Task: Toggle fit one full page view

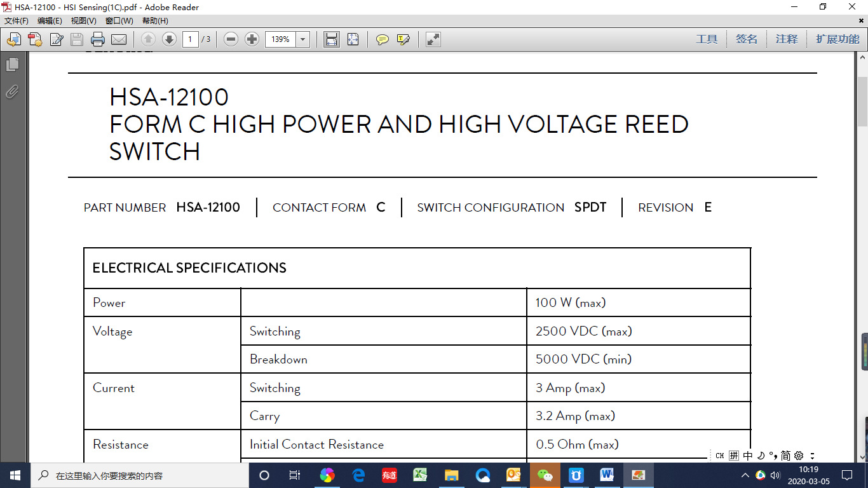Action: point(353,39)
